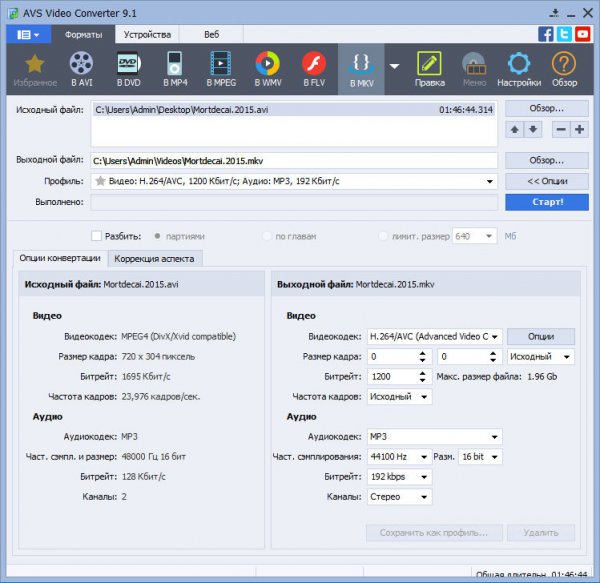This screenshot has width=600, height=583.
Task: Open the Favorites (Избранное) star icon
Action: pyautogui.click(x=35, y=70)
